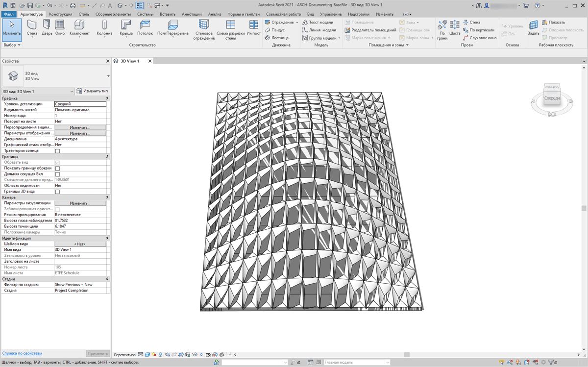
Task: Select Слуховое окно dormer tool
Action: coord(479,38)
